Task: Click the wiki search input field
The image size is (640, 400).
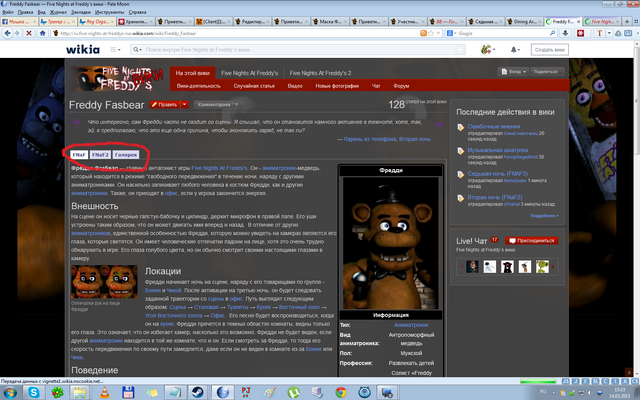Action: tap(299, 49)
